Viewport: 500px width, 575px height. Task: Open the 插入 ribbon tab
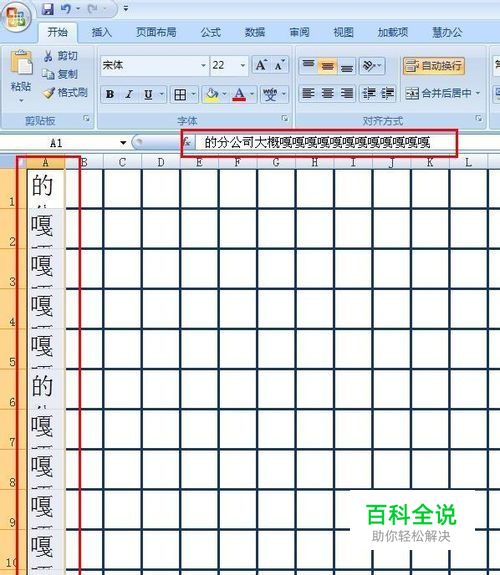click(102, 32)
